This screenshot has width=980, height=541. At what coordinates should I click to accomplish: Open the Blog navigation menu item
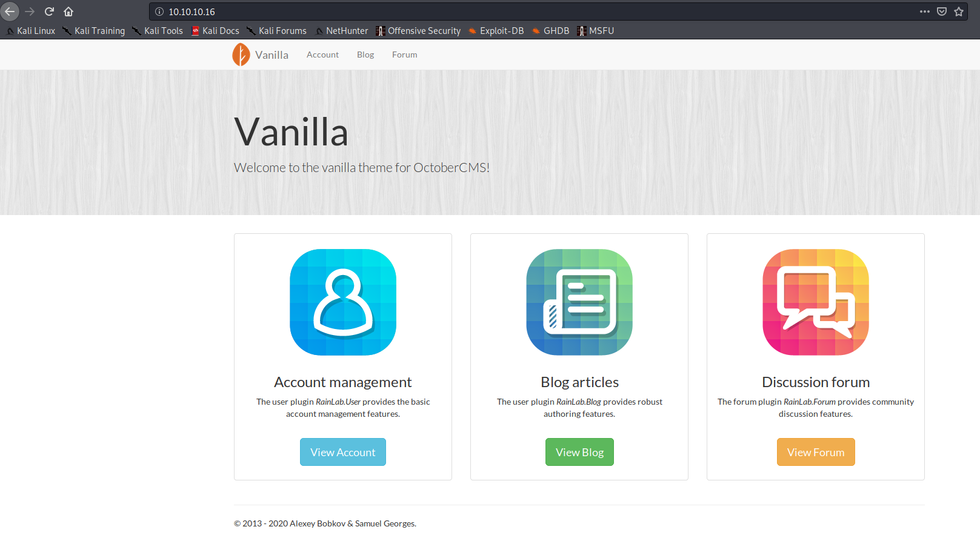tap(365, 55)
